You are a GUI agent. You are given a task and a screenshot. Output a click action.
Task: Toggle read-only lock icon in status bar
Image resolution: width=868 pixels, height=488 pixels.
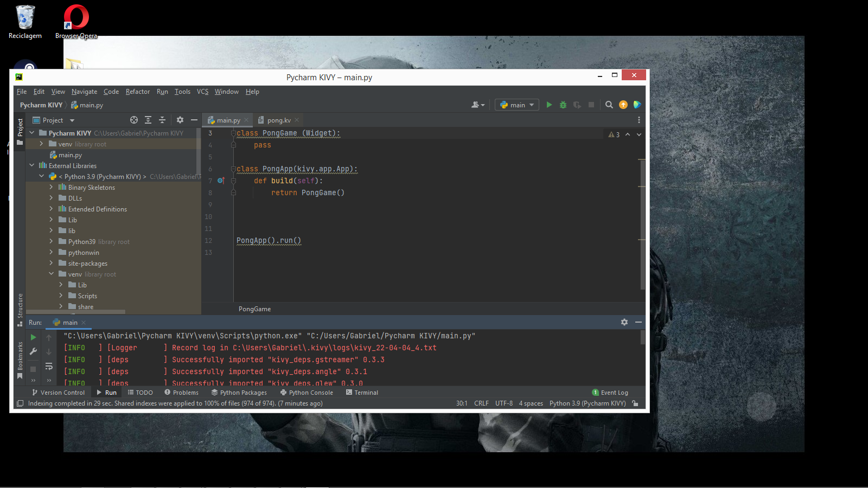[x=635, y=403]
